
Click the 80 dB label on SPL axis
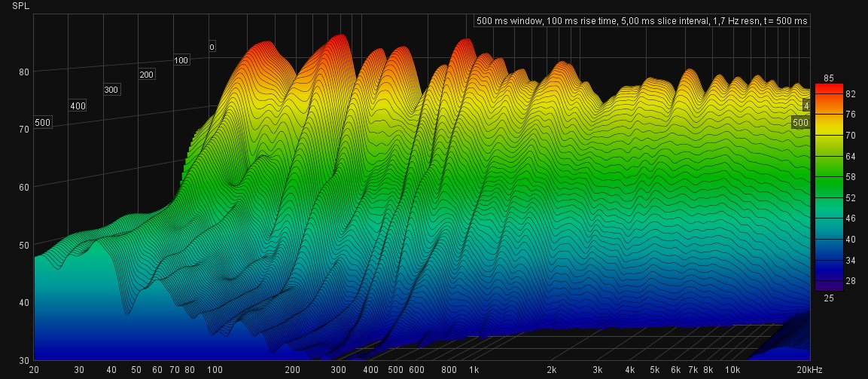pos(23,72)
